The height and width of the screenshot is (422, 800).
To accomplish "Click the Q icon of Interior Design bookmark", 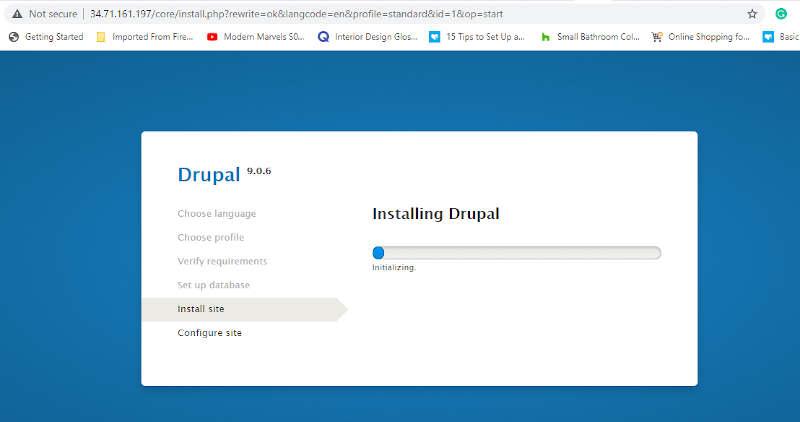I will tap(323, 37).
